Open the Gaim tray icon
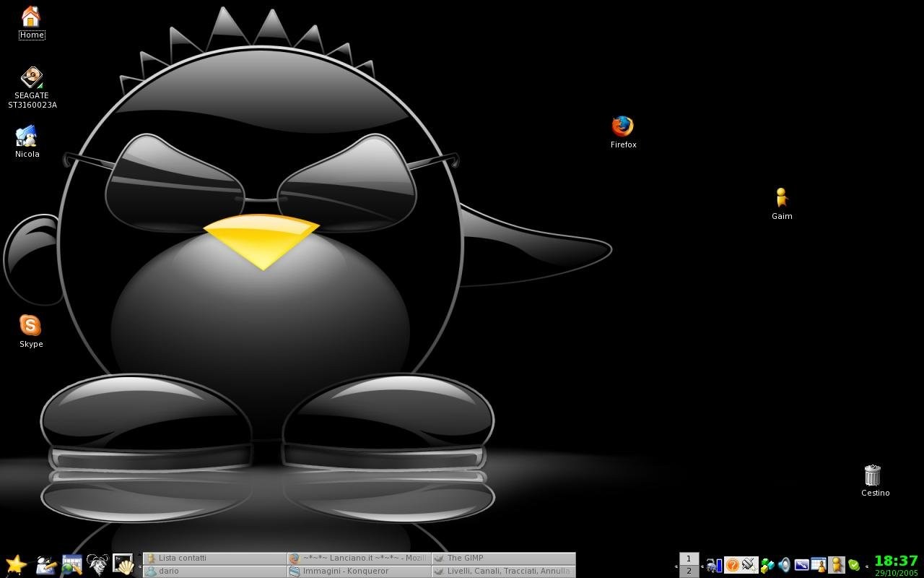This screenshot has height=578, width=924. click(837, 565)
